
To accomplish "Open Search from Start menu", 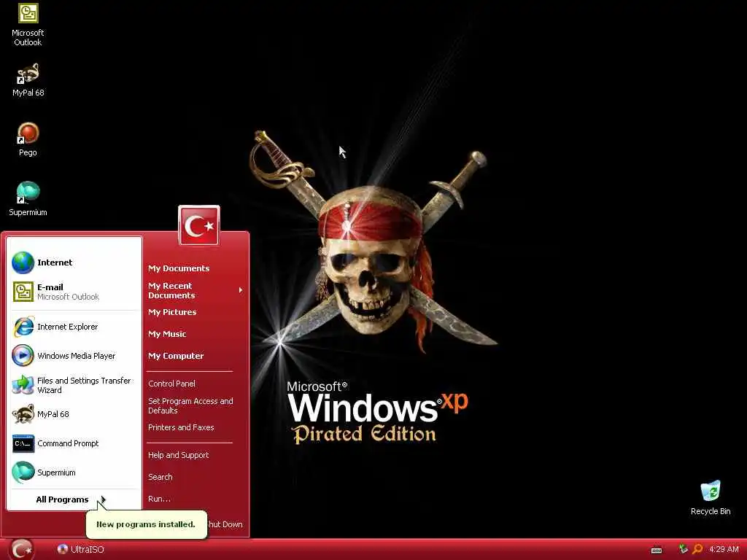I will point(160,477).
